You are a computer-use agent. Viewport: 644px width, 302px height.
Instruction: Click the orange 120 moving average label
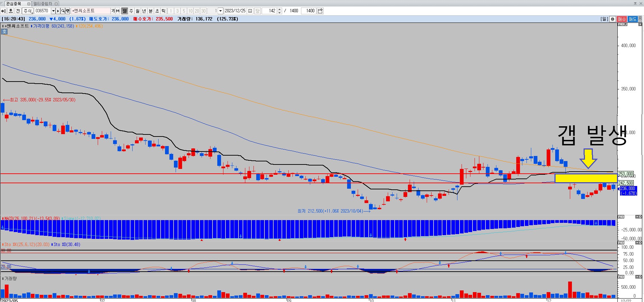(90, 26)
